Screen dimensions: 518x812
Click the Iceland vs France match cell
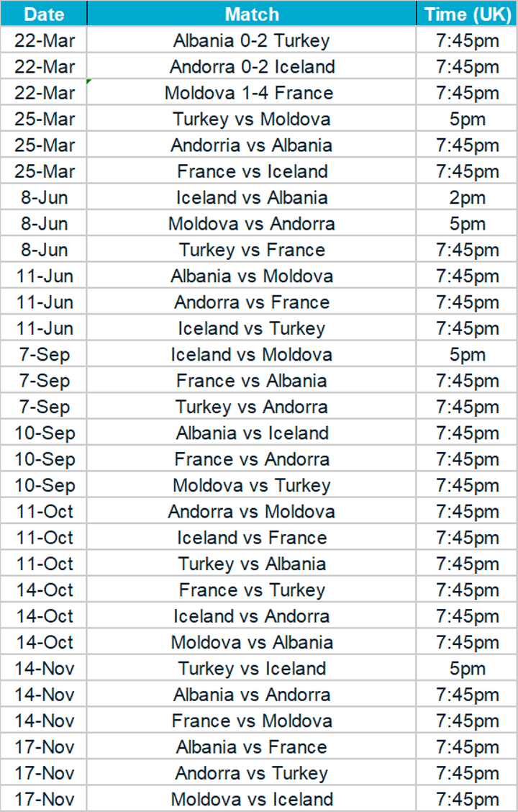point(251,538)
